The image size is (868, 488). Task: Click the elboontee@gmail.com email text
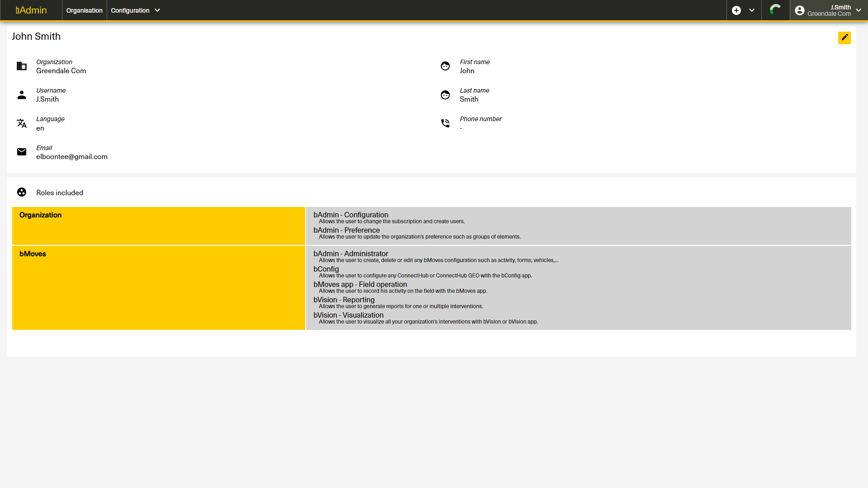point(72,157)
